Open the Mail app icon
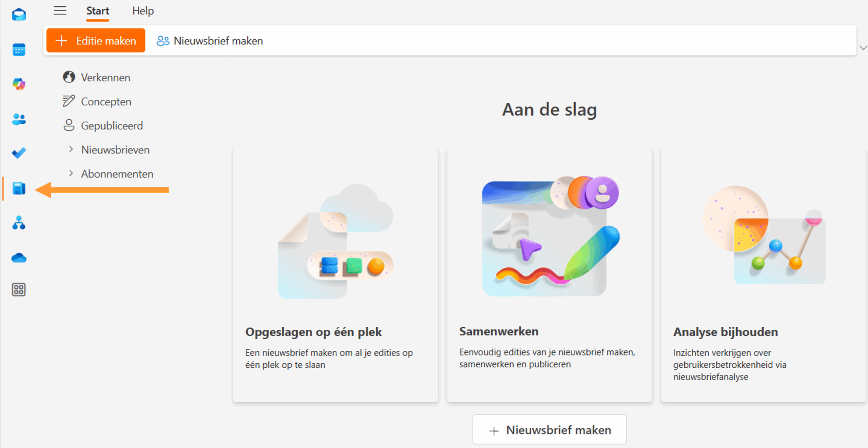The width and height of the screenshot is (868, 448). click(x=19, y=15)
